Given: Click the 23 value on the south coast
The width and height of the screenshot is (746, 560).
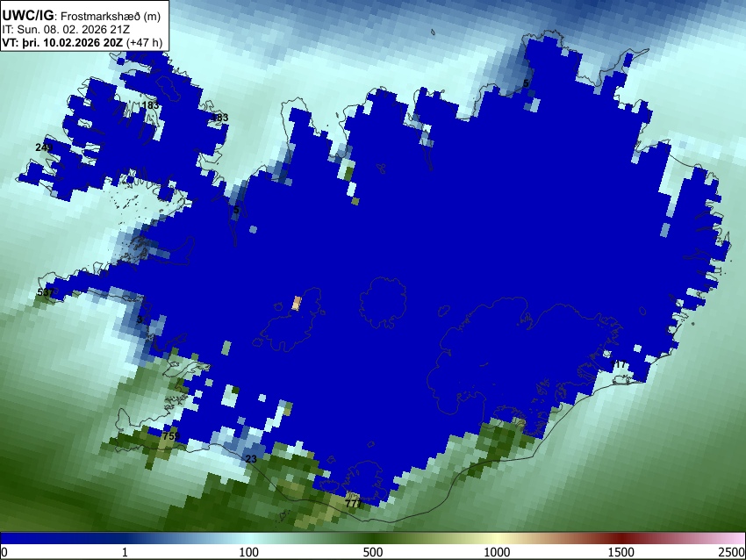Looking at the screenshot, I should pyautogui.click(x=251, y=459).
